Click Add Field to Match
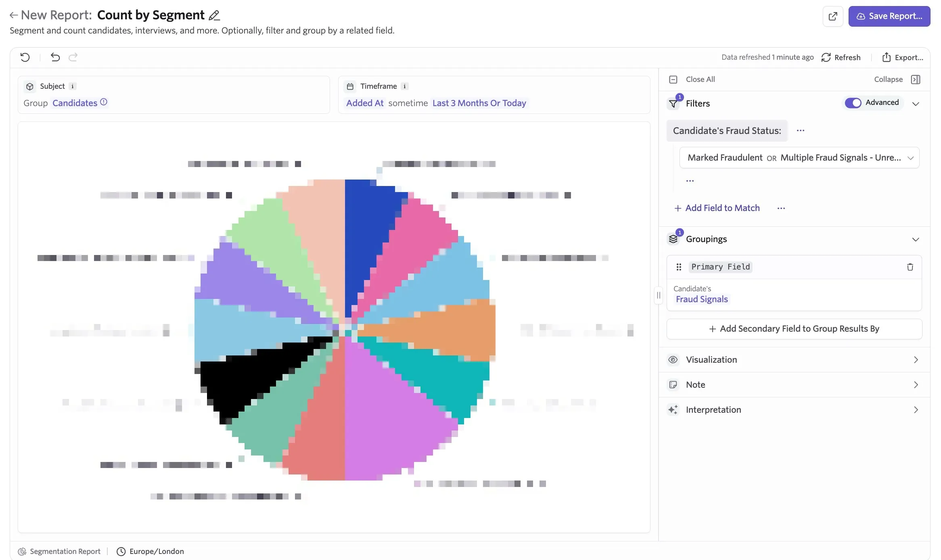This screenshot has height=560, width=941. coord(717,208)
